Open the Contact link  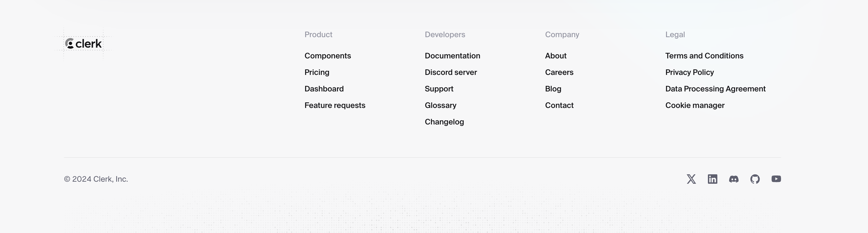tap(559, 106)
